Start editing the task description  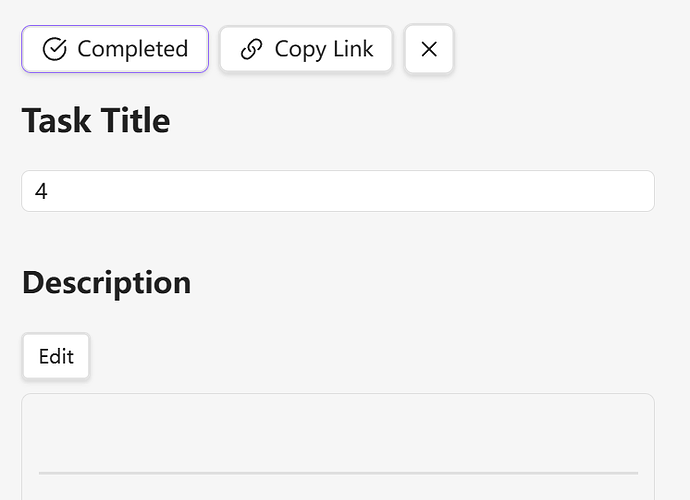[x=56, y=357]
